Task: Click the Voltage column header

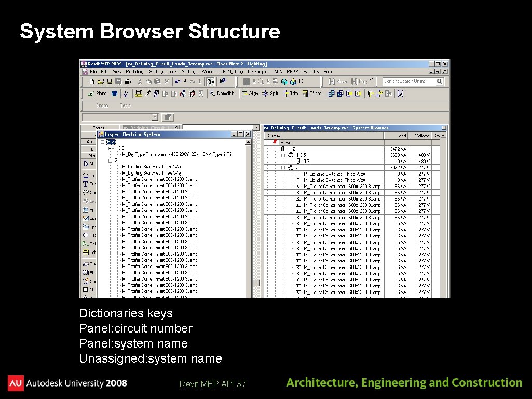Action: 419,136
